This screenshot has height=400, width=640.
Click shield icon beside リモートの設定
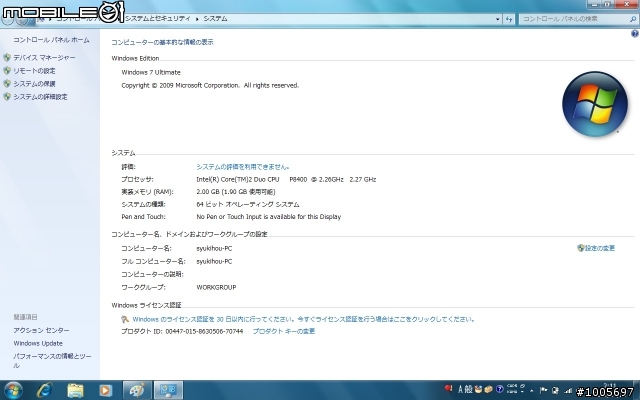click(7, 71)
